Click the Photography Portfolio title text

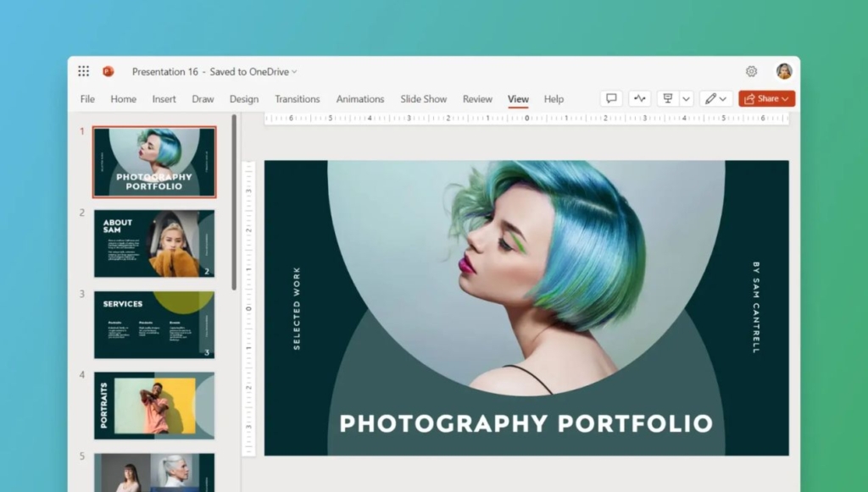pos(526,423)
